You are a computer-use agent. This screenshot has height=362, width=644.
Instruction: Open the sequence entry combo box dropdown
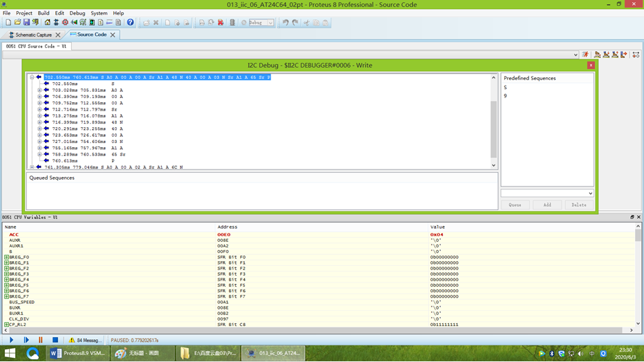click(590, 193)
